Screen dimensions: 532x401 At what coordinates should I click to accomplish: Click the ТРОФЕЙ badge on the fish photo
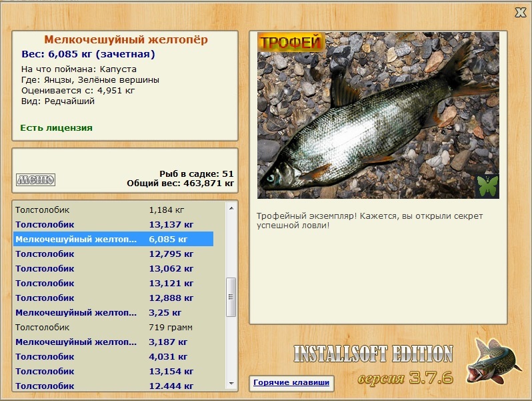coord(291,43)
